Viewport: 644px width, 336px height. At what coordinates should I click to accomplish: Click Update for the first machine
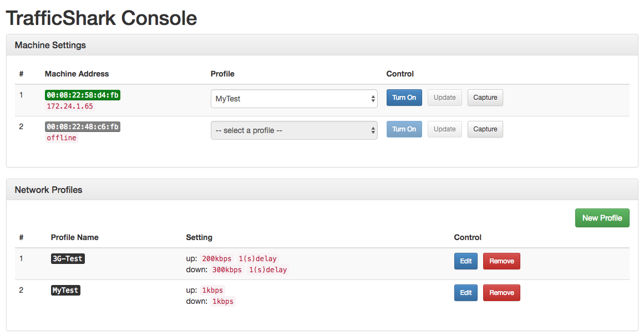pyautogui.click(x=444, y=98)
